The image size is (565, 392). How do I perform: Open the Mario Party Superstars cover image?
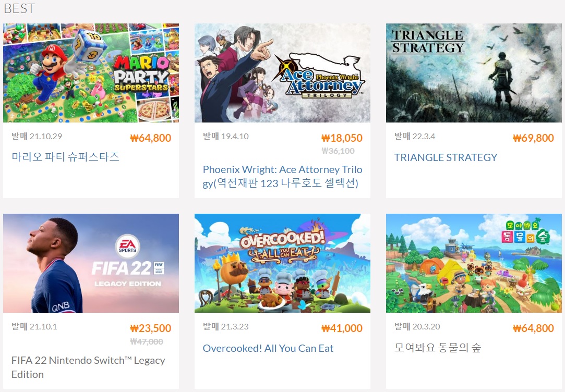pos(91,73)
